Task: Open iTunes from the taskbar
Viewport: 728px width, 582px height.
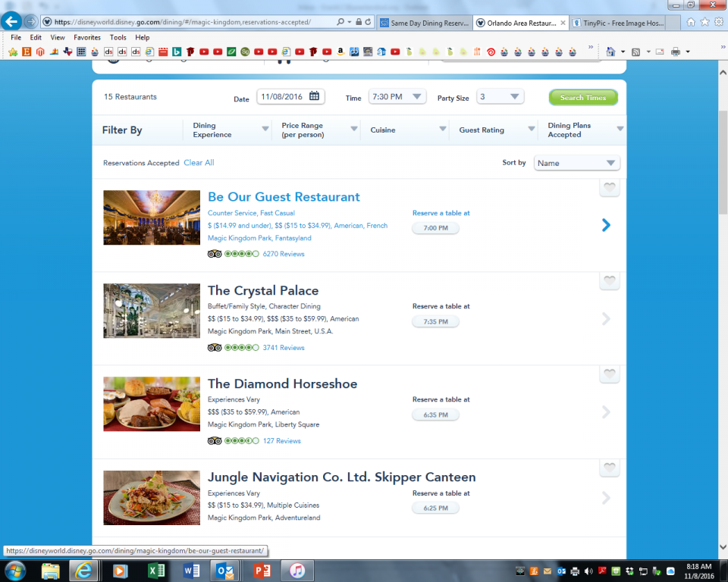Action: (x=297, y=571)
